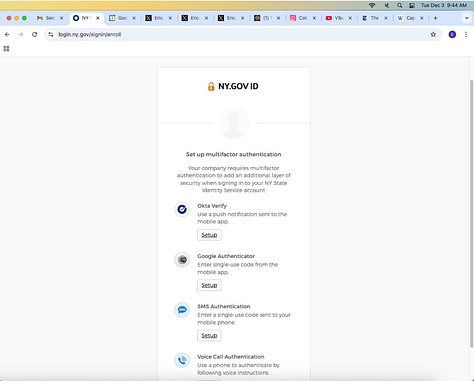Bookmark this page with star icon
The image size is (474, 381).
point(433,34)
